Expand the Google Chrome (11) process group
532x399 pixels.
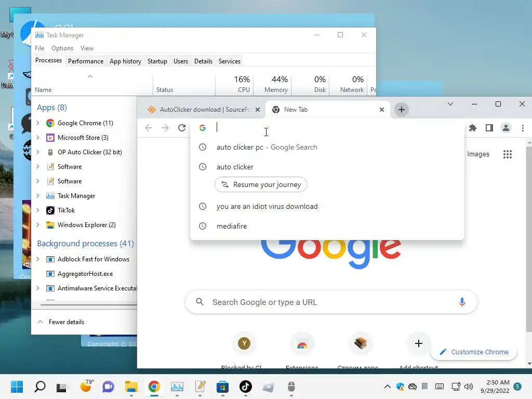coord(38,123)
